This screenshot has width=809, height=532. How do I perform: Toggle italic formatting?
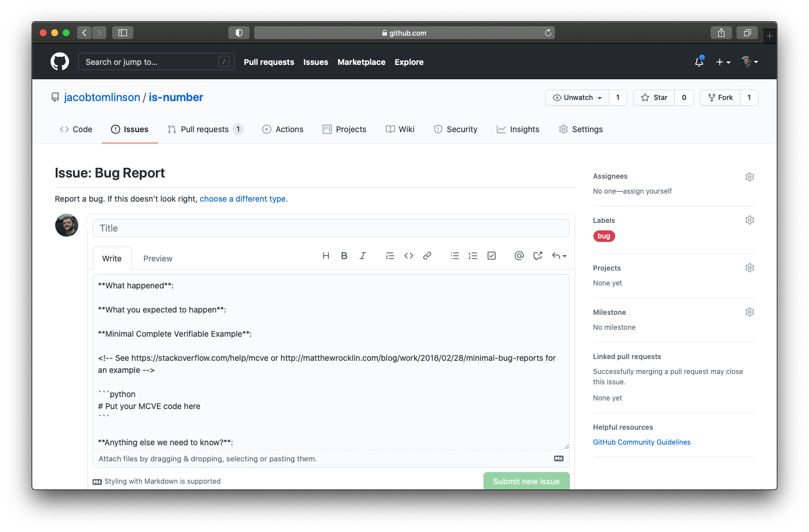click(363, 256)
